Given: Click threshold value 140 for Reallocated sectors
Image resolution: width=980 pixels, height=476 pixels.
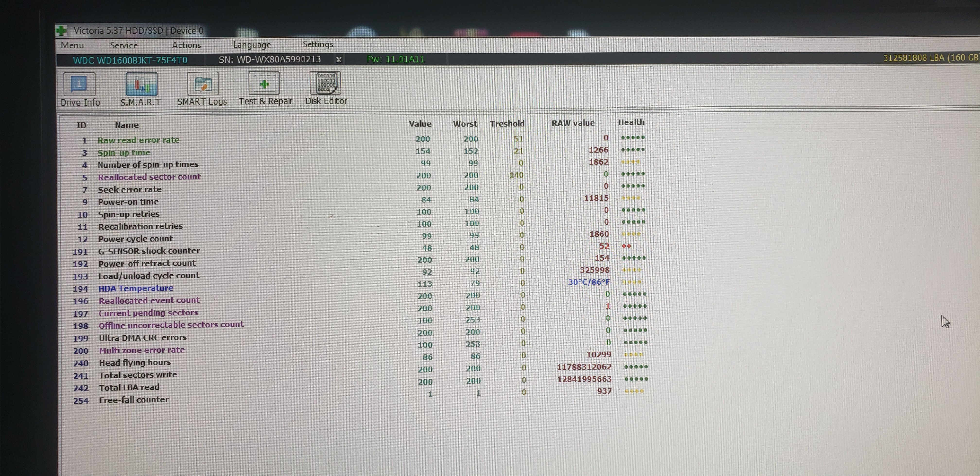Looking at the screenshot, I should (516, 175).
